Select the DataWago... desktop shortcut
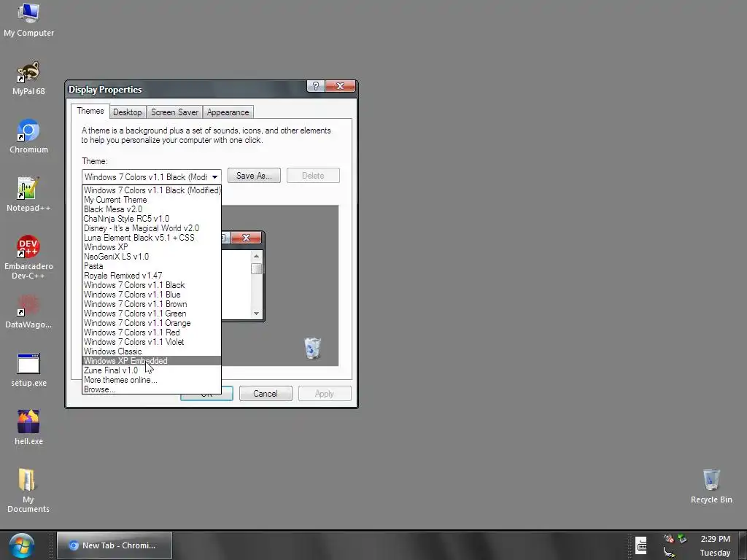Viewport: 747px width, 560px height. 28,311
